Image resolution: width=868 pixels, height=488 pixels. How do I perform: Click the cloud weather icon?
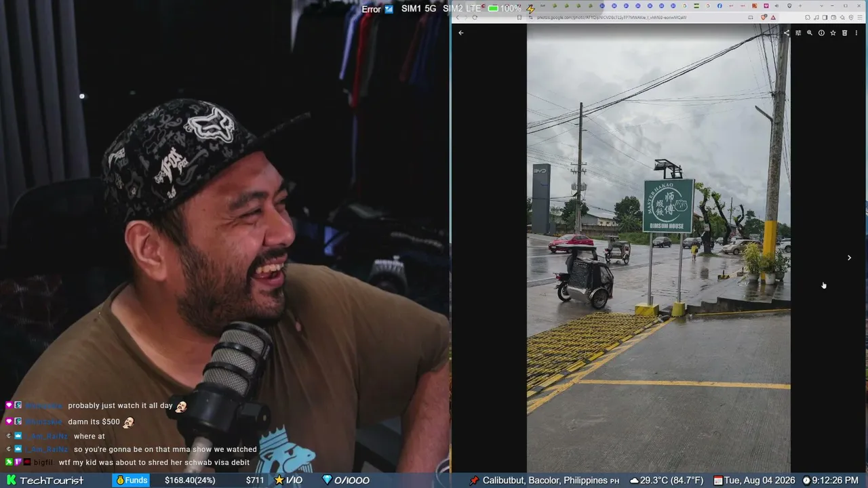[x=634, y=481]
